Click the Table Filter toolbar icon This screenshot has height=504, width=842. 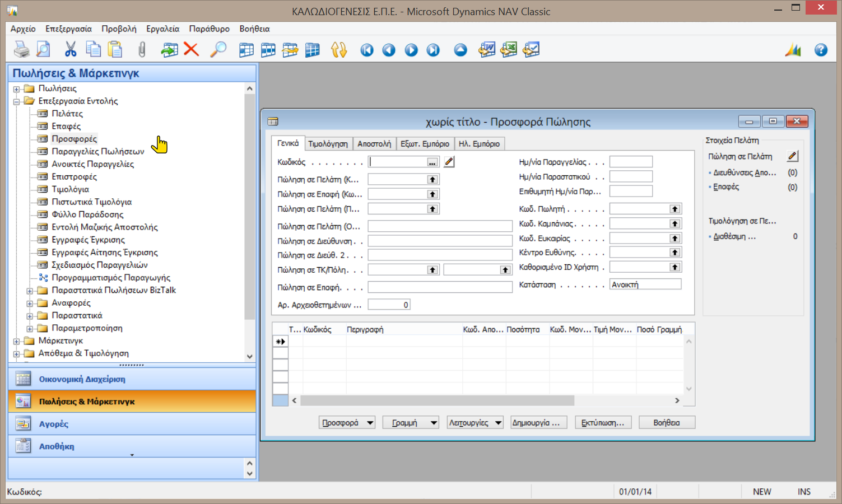(268, 50)
